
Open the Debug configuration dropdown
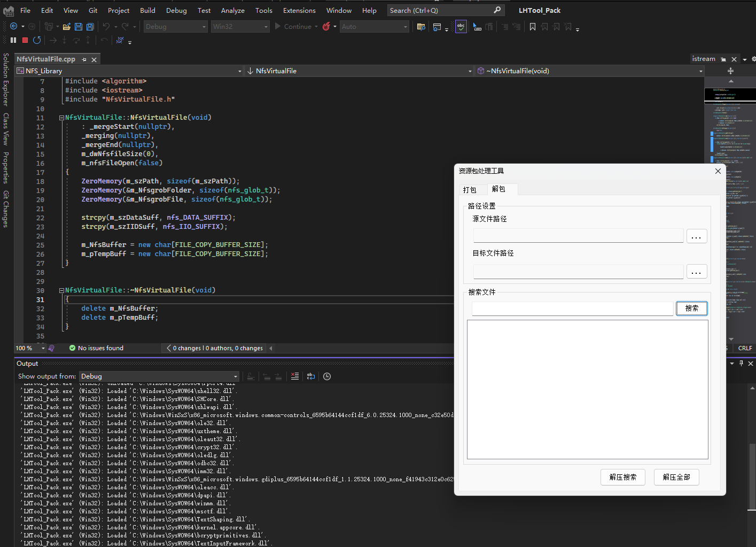click(175, 26)
